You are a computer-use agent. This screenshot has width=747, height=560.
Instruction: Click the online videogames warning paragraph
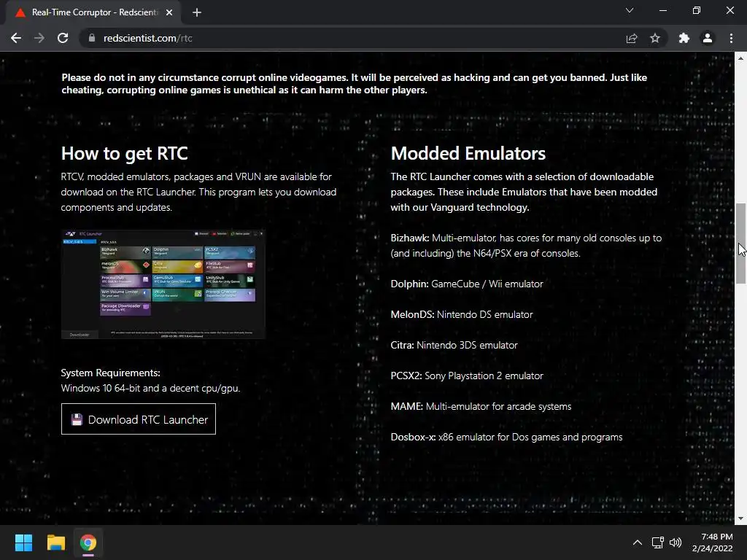(x=354, y=84)
